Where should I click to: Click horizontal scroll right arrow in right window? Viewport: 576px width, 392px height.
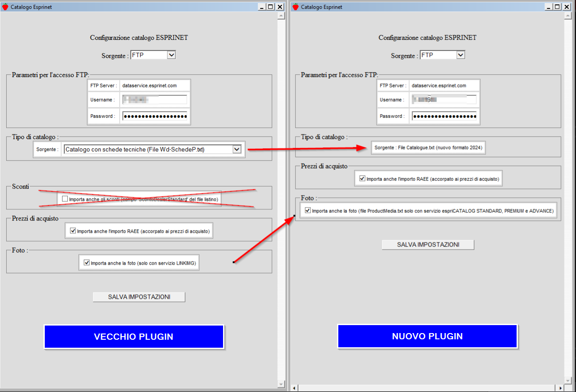coord(561,388)
